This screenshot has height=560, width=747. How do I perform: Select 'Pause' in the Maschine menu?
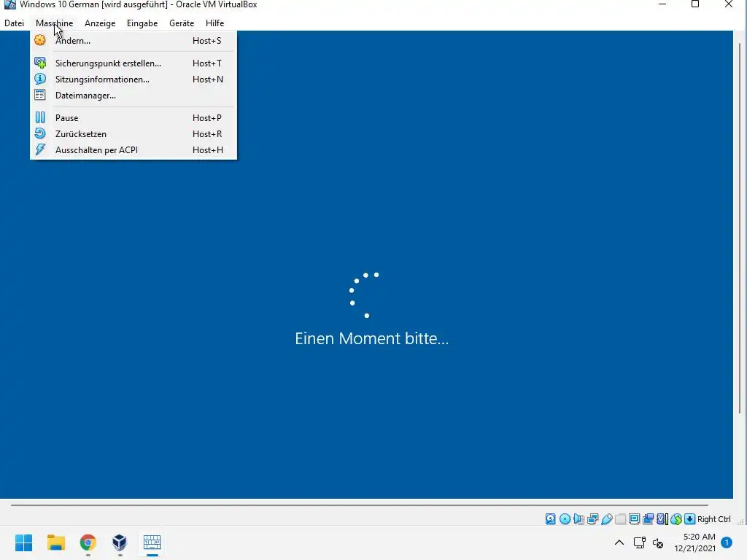[x=133, y=117]
